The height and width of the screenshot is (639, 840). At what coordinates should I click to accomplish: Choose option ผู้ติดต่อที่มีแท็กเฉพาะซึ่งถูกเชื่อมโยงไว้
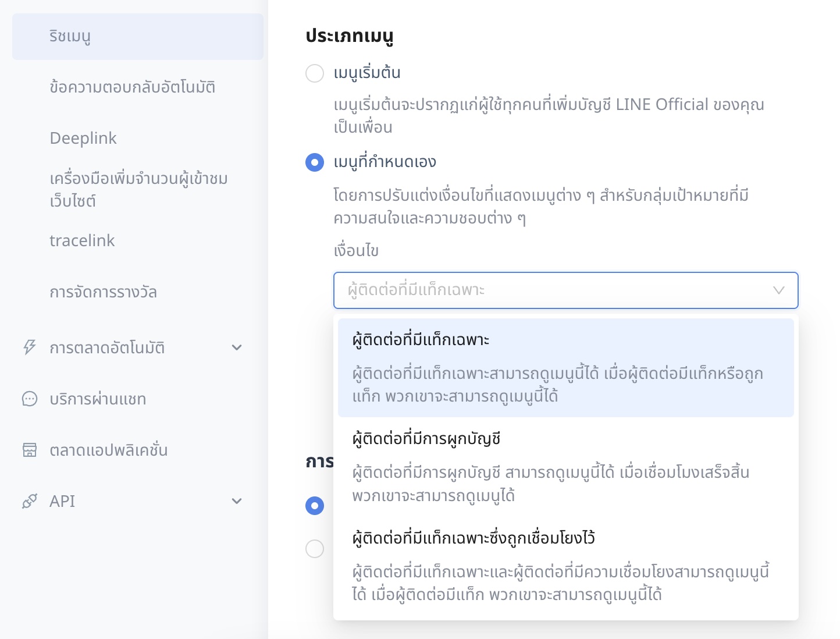tap(566, 566)
